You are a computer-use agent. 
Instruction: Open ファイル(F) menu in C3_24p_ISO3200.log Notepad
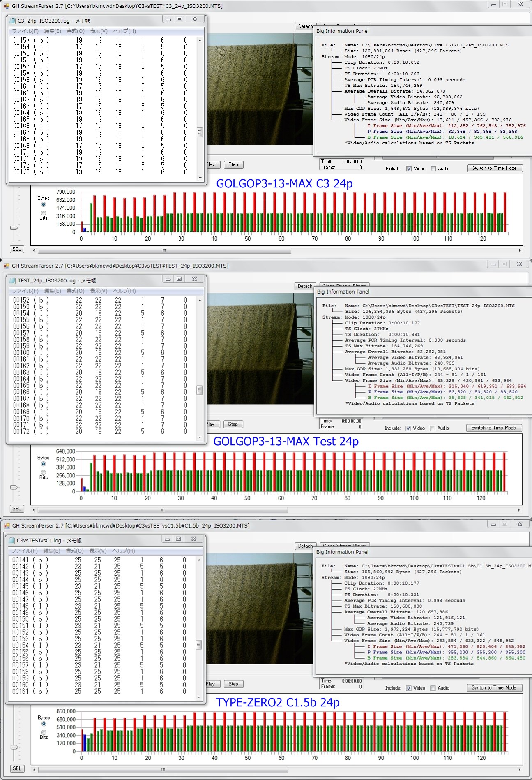pyautogui.click(x=25, y=31)
